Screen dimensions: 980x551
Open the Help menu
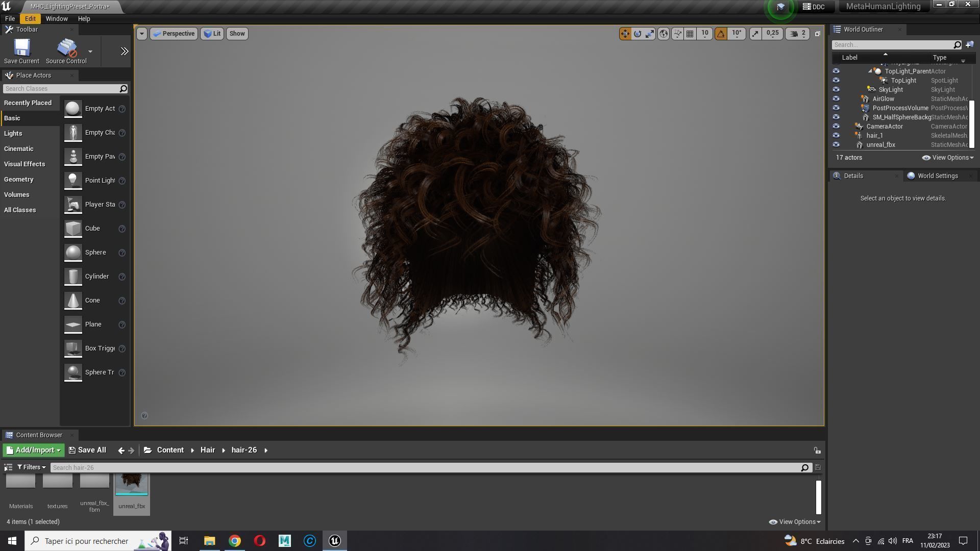pos(84,19)
